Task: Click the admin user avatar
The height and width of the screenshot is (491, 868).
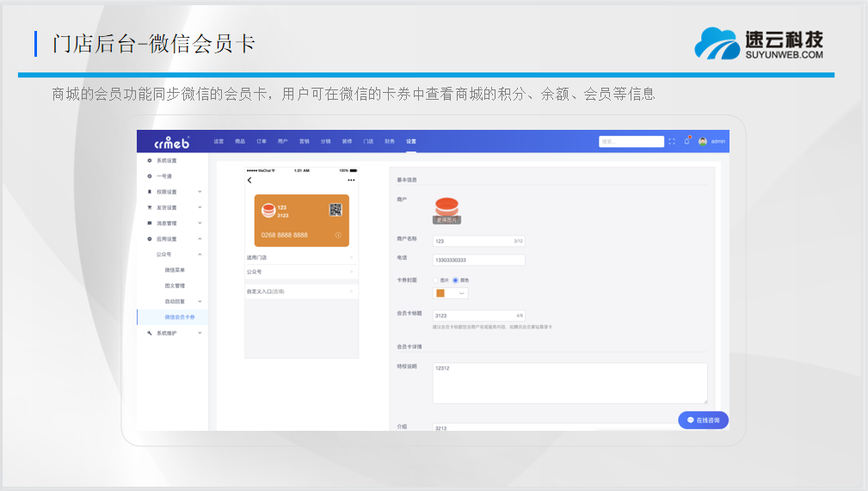Action: (703, 141)
